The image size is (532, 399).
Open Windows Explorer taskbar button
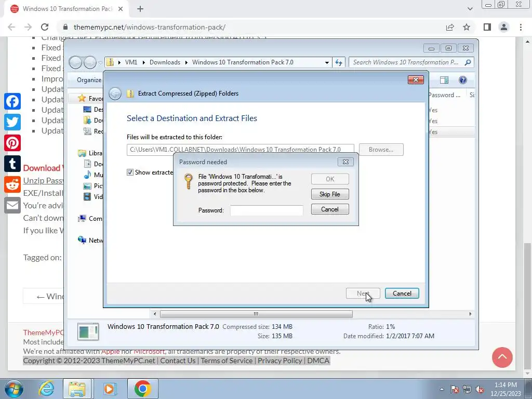click(77, 389)
